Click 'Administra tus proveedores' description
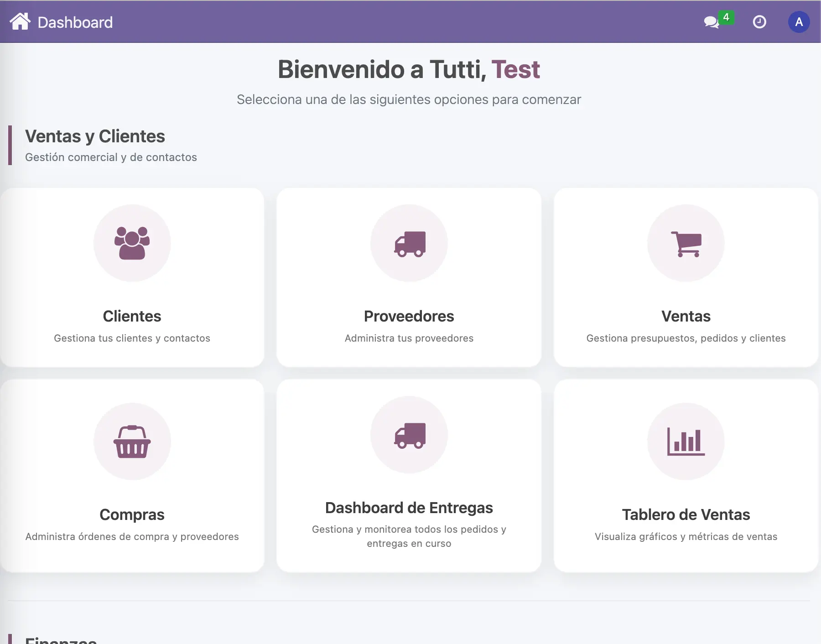Screen dimensions: 821x644 (x=409, y=338)
